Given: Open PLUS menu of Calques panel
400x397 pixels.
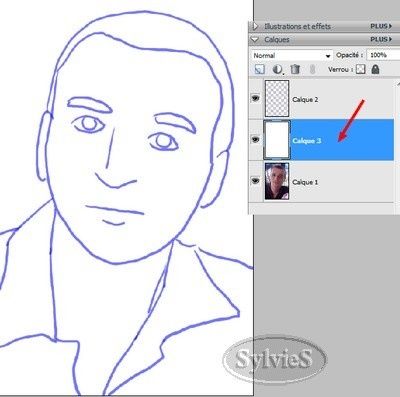Looking at the screenshot, I should click(381, 39).
